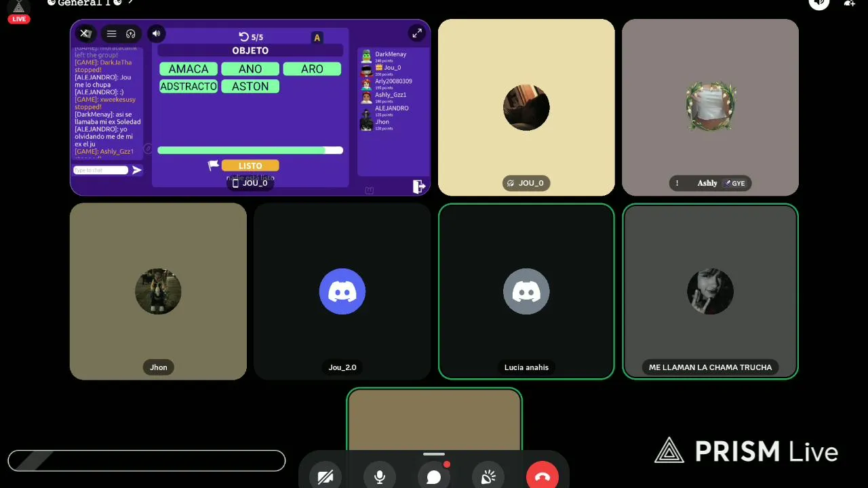Image resolution: width=868 pixels, height=488 pixels.
Task: Click the white flag icon beside LISTO
Action: (x=213, y=165)
